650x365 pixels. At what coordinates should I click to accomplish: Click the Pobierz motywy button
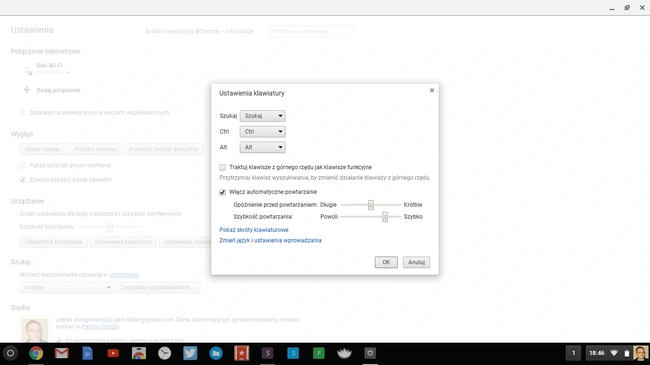[x=96, y=149]
